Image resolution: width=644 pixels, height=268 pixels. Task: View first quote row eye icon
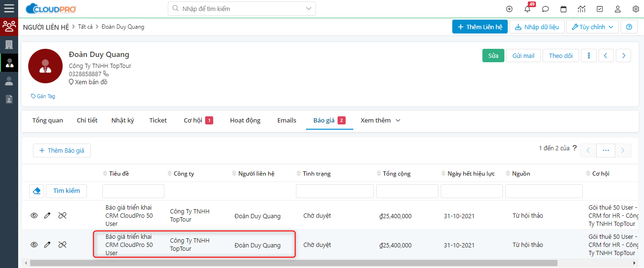[34, 216]
